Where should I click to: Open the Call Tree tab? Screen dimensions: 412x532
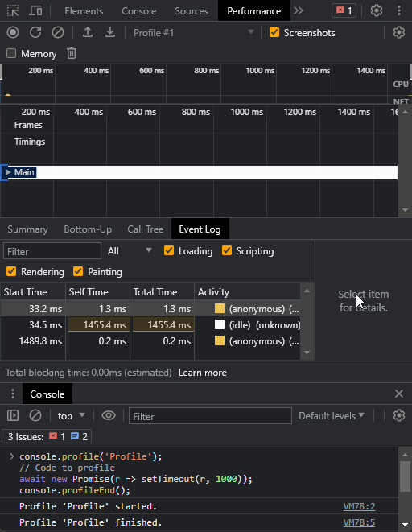point(146,229)
